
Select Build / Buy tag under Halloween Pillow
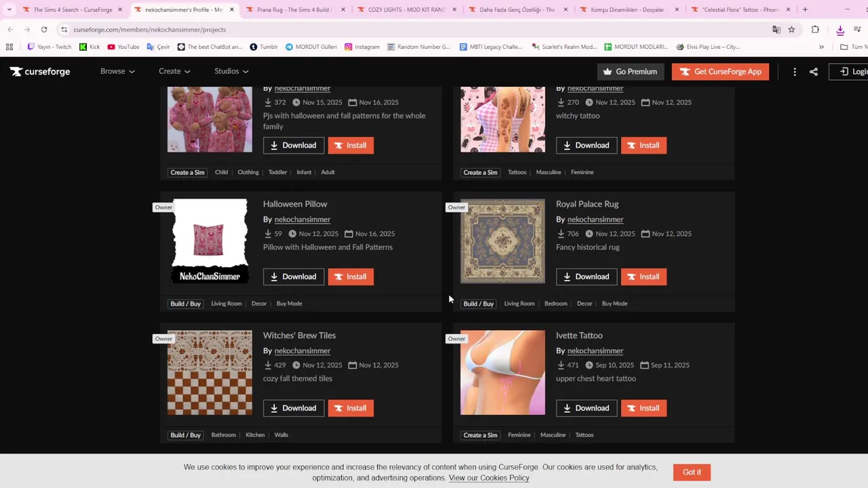coord(186,304)
